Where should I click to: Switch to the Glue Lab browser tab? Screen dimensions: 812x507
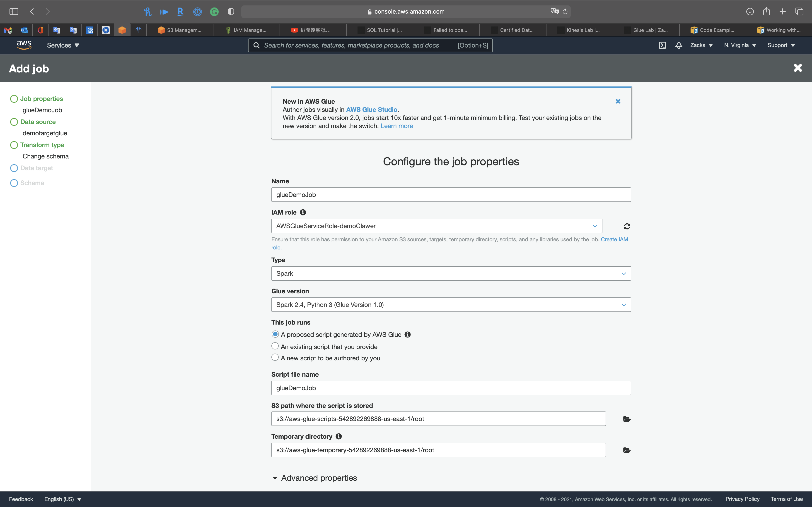[x=646, y=30]
